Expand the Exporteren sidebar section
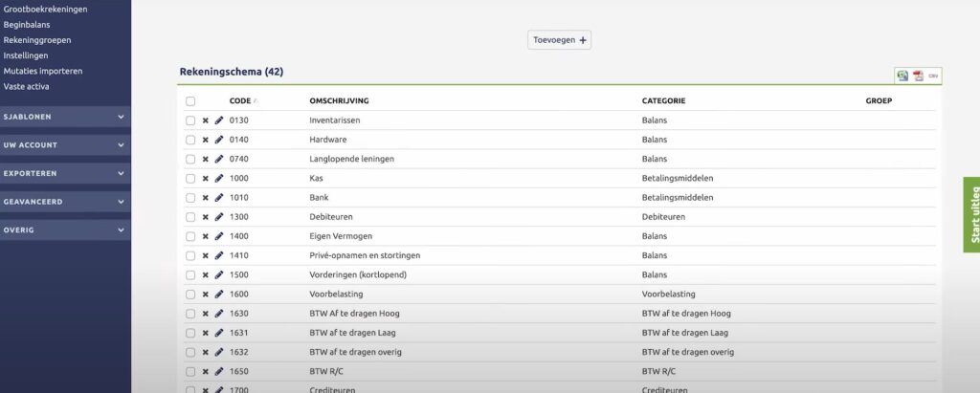The image size is (980, 393). tap(64, 174)
